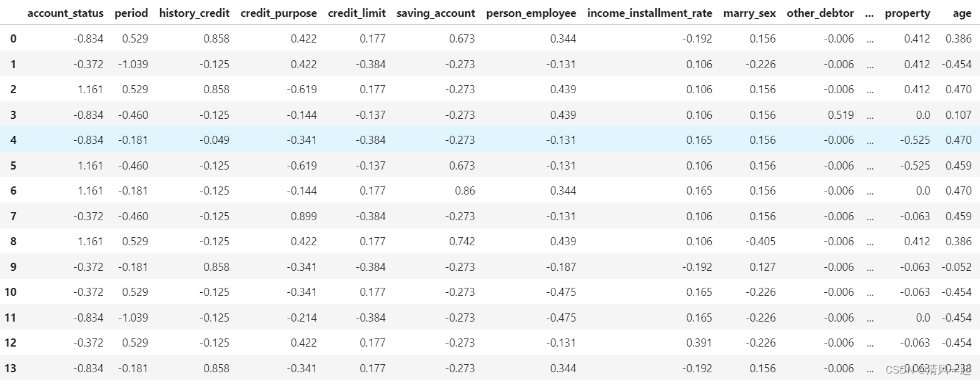The width and height of the screenshot is (980, 381).
Task: Click property value -0.525 in row 4
Action: [x=915, y=140]
